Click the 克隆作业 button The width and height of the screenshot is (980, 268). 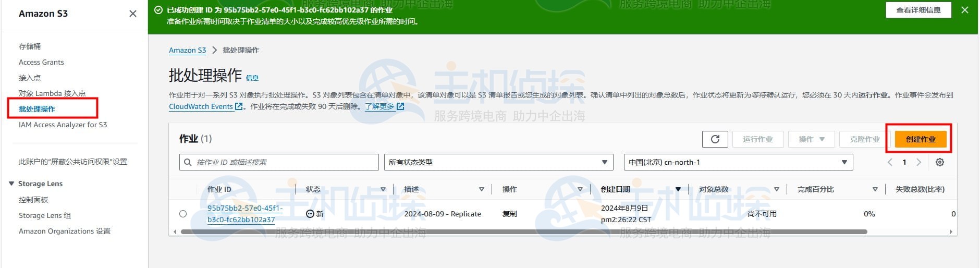point(865,139)
